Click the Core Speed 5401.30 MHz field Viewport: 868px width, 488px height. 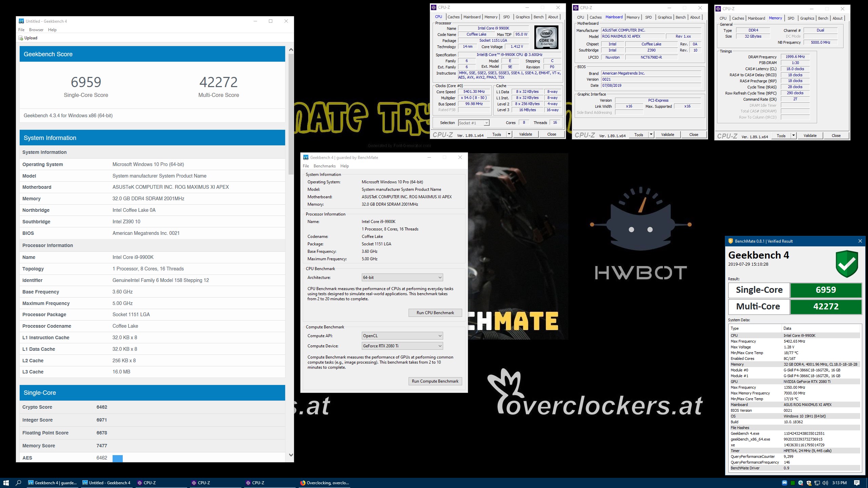[474, 92]
